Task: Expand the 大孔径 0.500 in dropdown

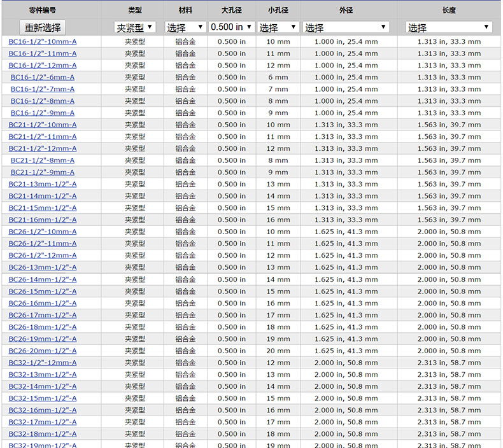Action: 232,27
